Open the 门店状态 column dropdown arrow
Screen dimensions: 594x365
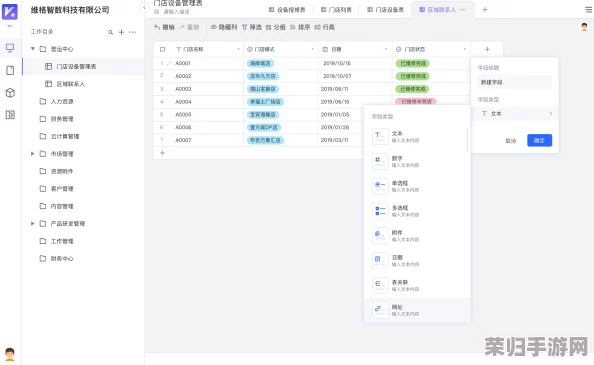[464, 49]
